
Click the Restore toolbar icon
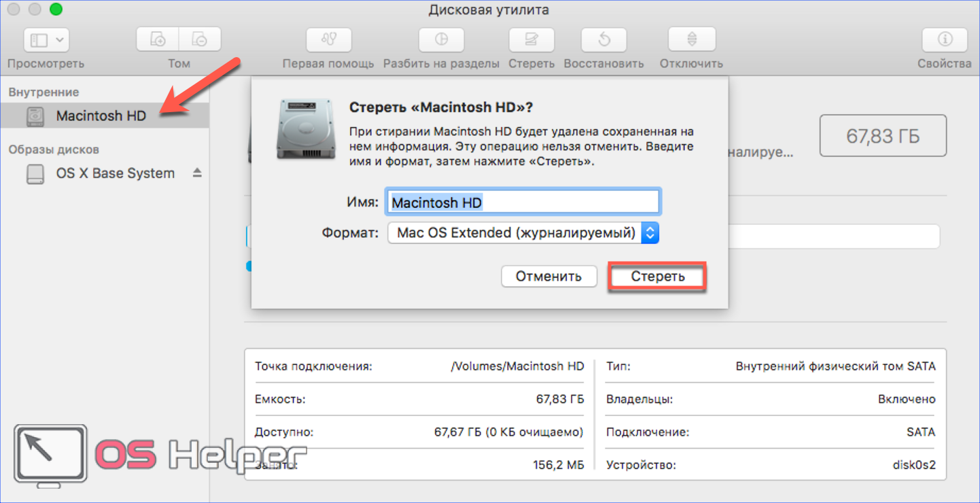click(604, 40)
